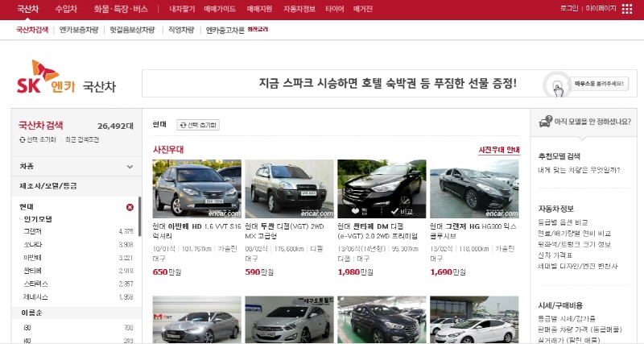Open 매매가이드 menu

point(220,9)
